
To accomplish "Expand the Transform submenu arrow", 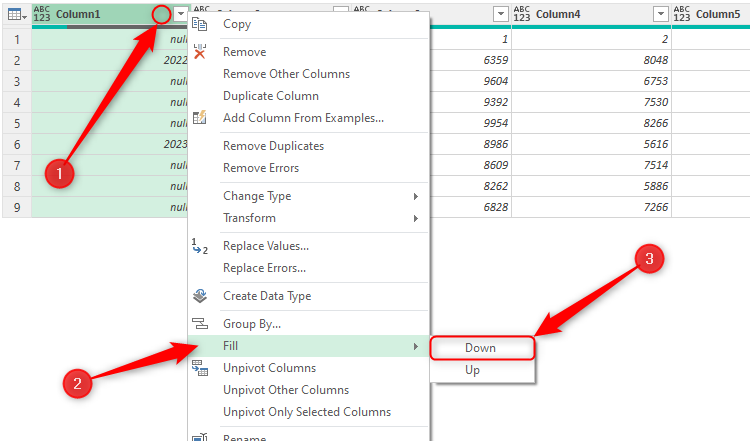I will click(x=416, y=218).
